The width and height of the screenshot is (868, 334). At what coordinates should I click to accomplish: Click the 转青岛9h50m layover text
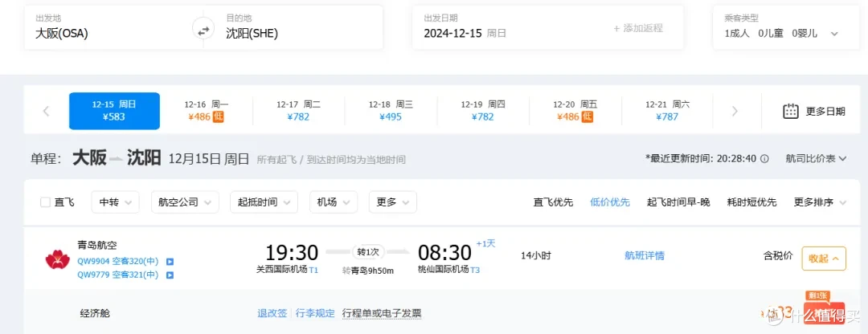tap(368, 271)
